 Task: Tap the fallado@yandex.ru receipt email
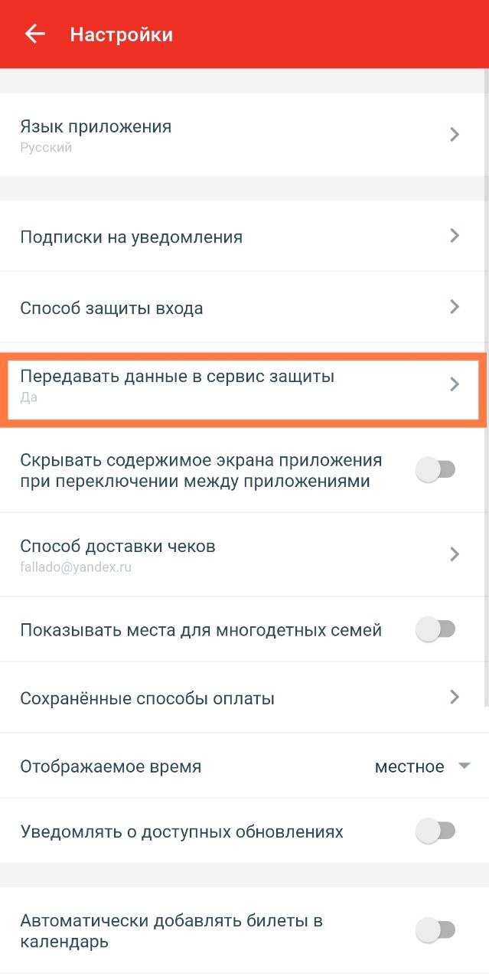coord(76,568)
